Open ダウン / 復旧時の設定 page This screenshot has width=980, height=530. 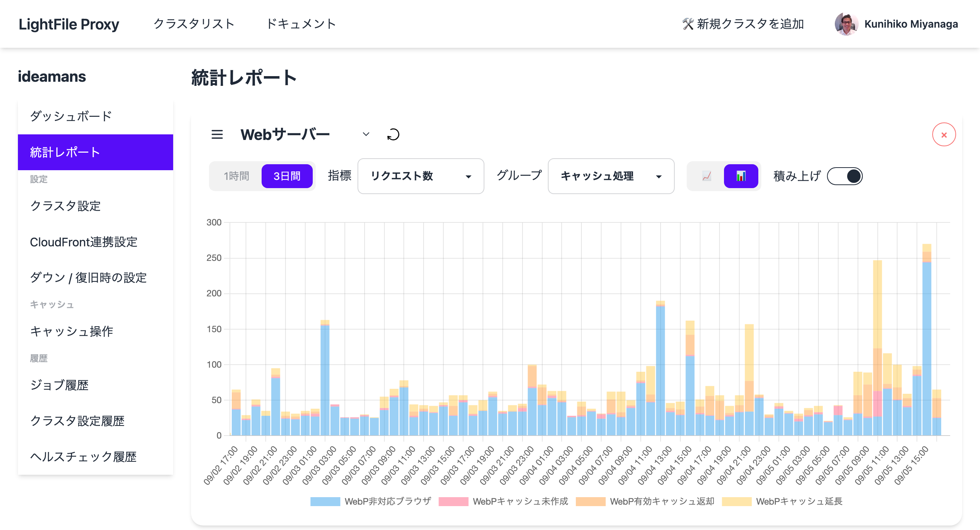95,277
